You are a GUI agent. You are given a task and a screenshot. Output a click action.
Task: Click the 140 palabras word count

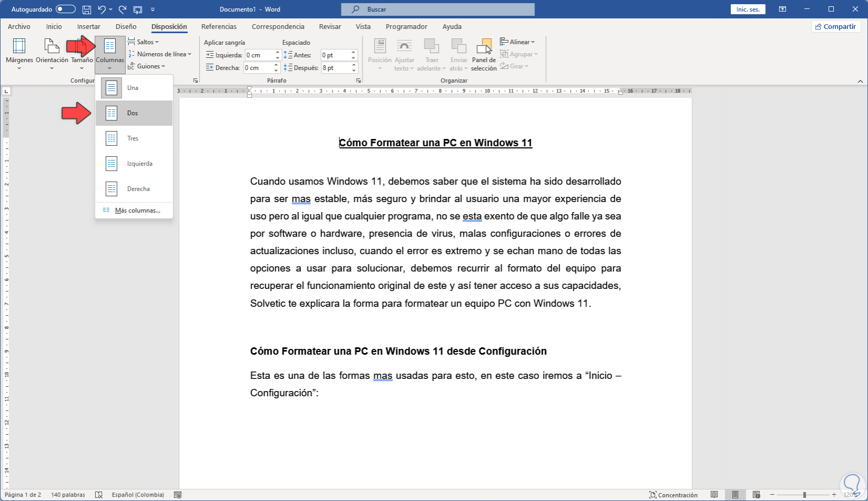point(68,495)
